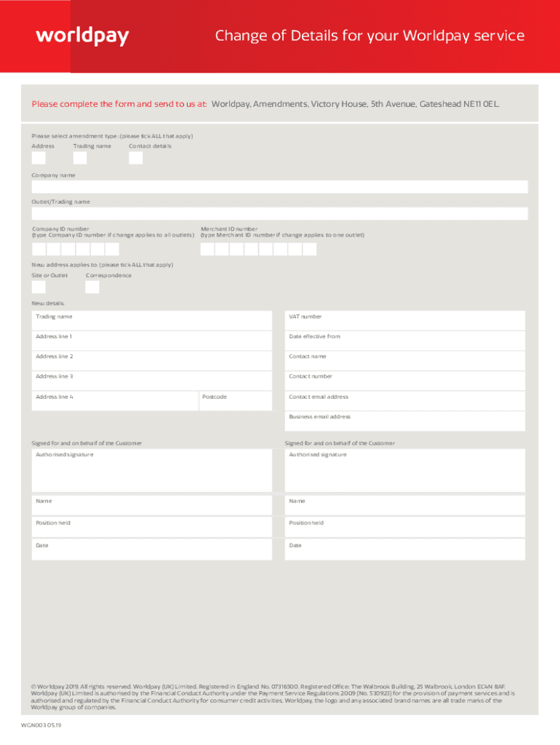
Task: Click the left Authorised signature box
Action: click(151, 471)
